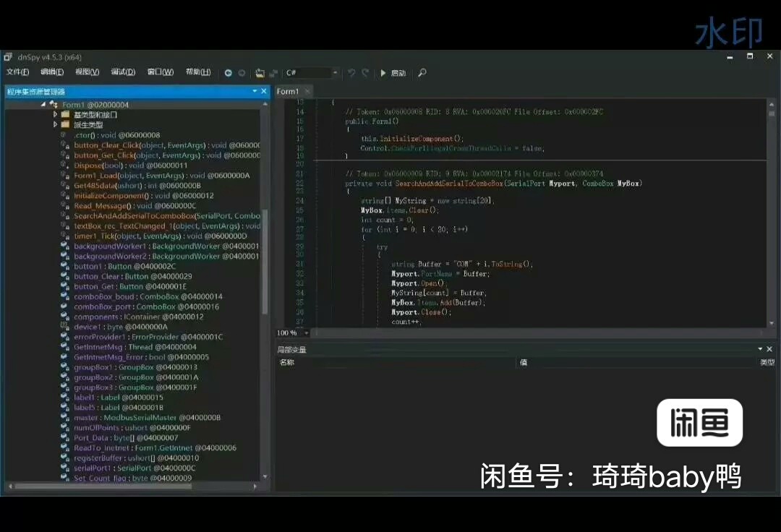The image size is (781, 532).
Task: Select Form1_Load method in tree
Action: pos(162,176)
